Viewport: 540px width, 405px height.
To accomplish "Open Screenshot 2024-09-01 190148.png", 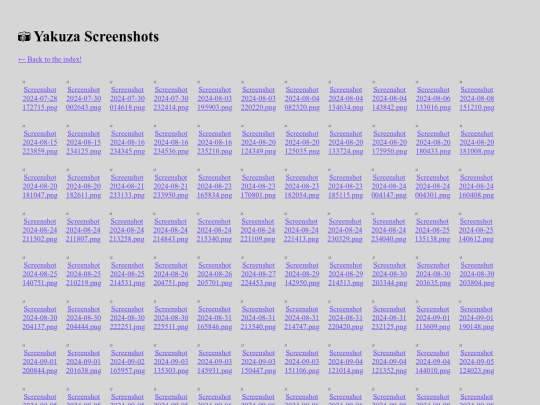I will (477, 318).
